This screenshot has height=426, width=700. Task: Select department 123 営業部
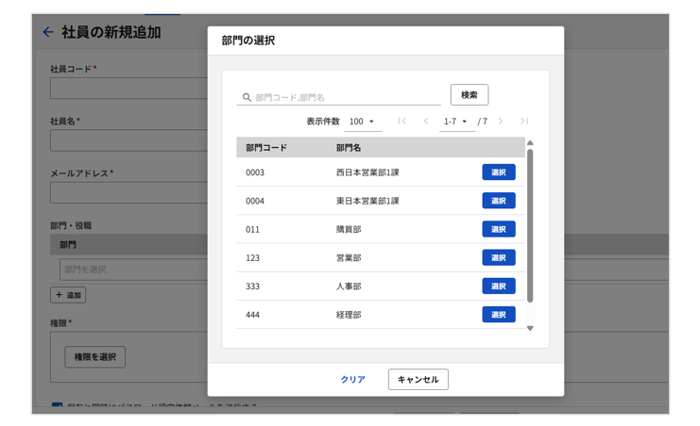point(499,258)
